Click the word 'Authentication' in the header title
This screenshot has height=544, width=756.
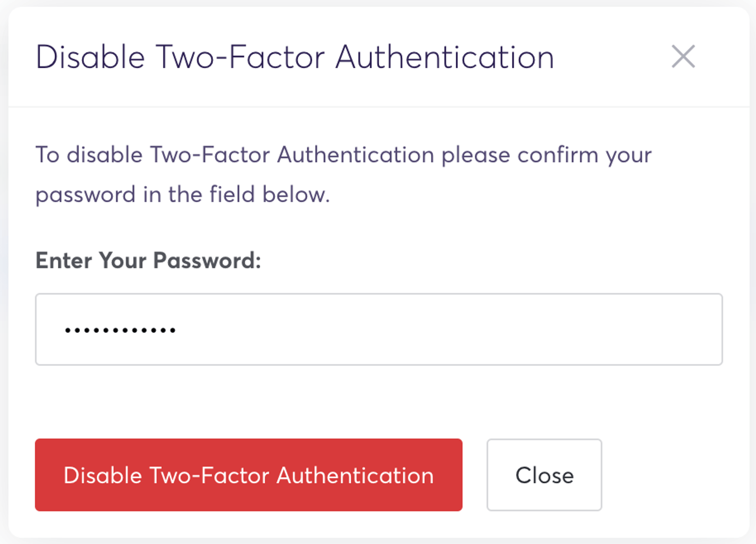click(x=445, y=57)
